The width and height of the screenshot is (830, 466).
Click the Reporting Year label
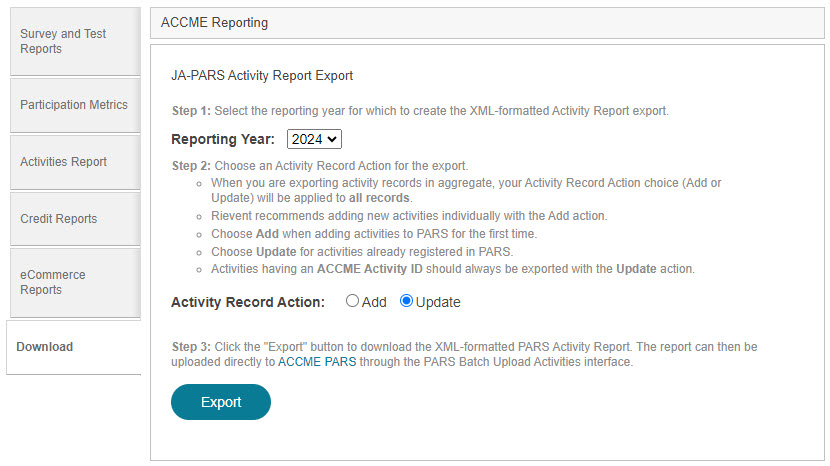[223, 139]
